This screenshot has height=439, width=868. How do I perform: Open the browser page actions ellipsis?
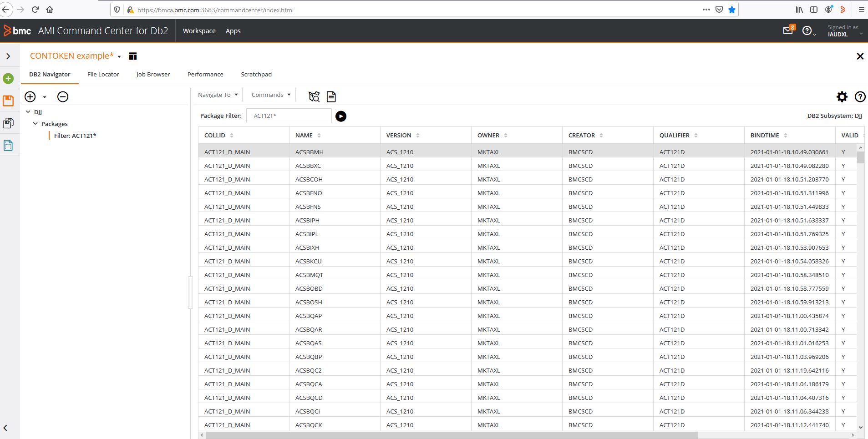706,10
